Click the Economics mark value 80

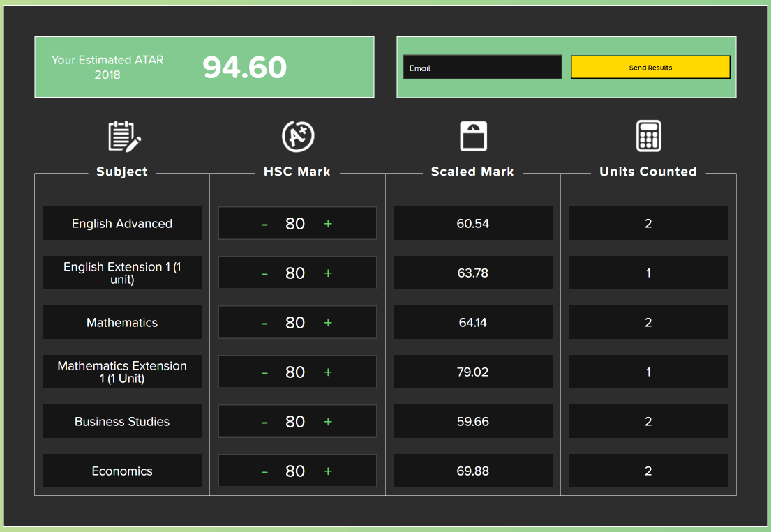coord(295,471)
